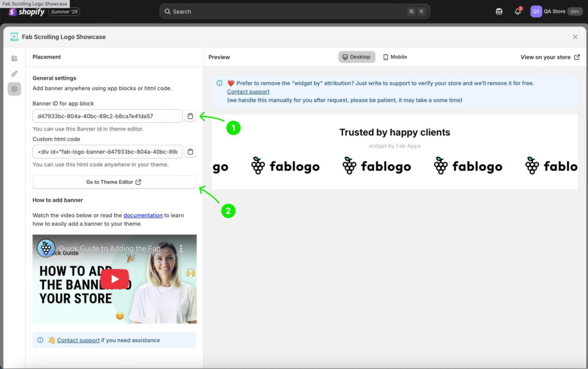Open the documentation link
The image size is (588, 369).
143,216
